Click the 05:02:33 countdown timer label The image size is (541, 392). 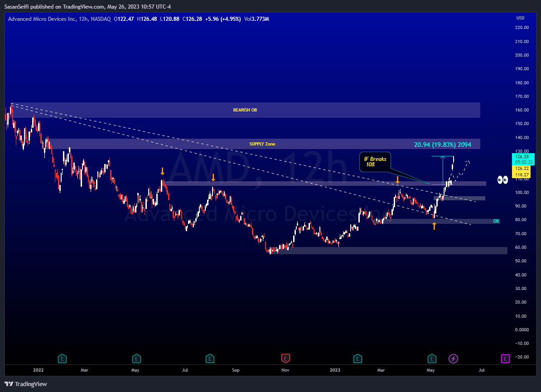[523, 162]
